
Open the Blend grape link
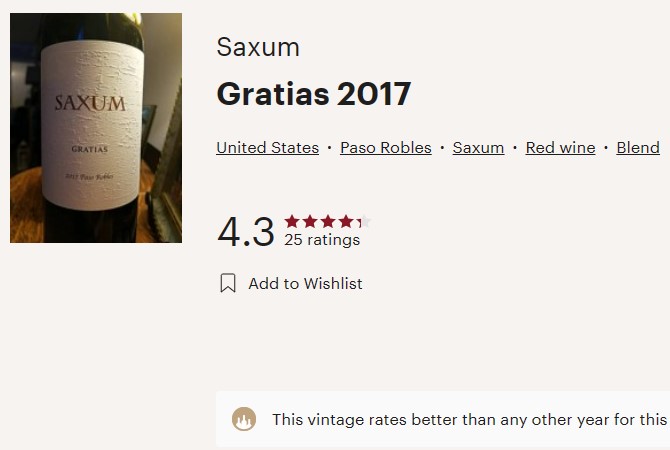(x=638, y=147)
